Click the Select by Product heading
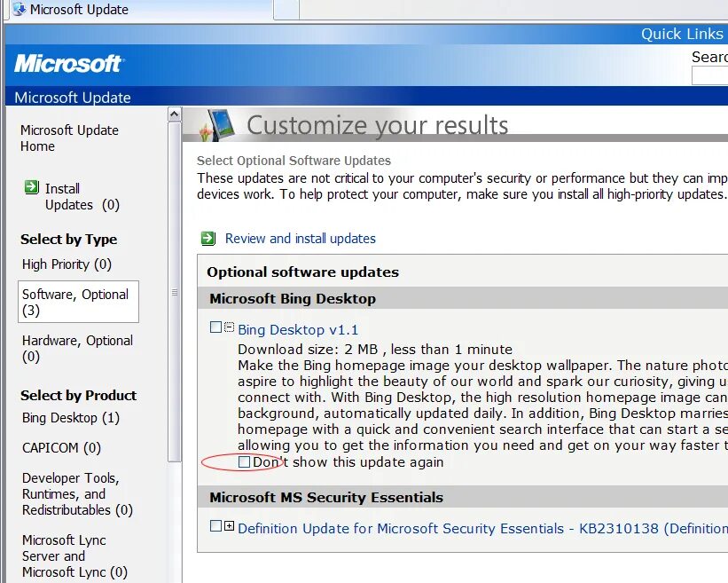Viewport: 728px width, 583px height. (78, 396)
